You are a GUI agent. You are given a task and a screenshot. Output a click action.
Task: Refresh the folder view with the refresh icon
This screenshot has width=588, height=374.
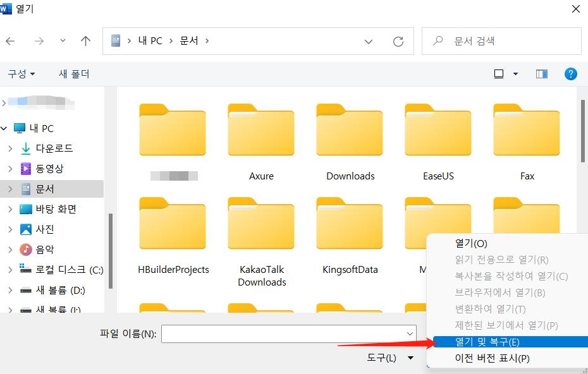(x=398, y=40)
